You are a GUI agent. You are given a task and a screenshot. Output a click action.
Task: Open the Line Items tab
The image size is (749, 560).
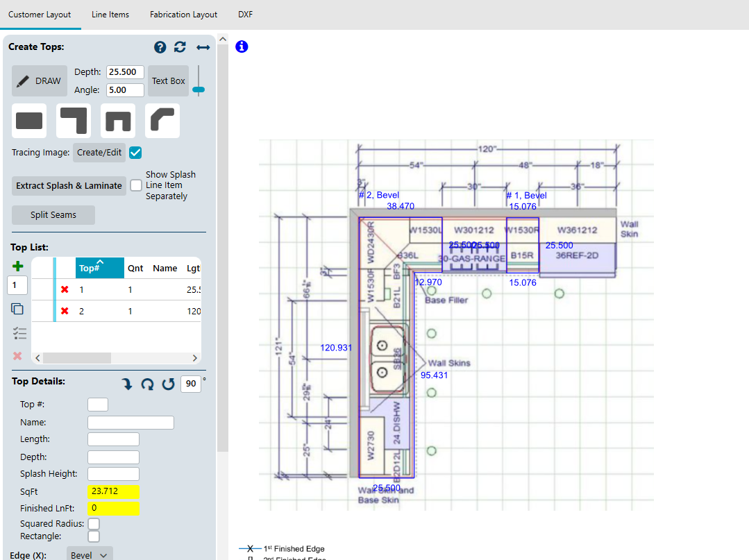click(110, 15)
